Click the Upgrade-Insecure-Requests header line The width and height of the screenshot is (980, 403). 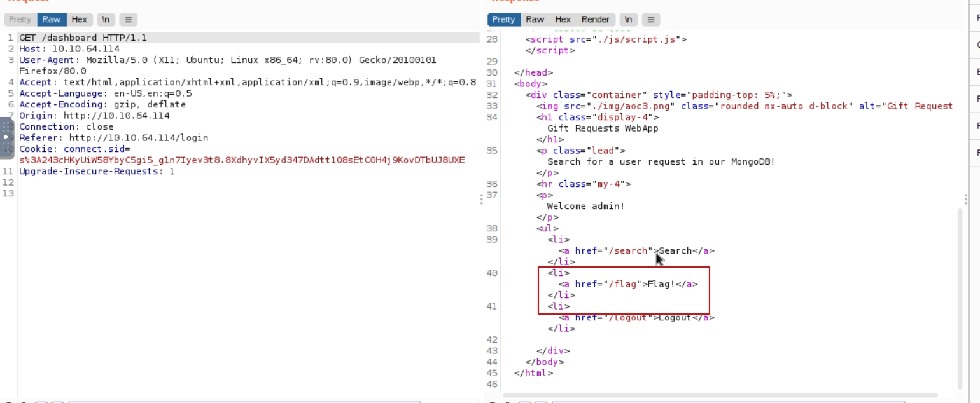(95, 172)
